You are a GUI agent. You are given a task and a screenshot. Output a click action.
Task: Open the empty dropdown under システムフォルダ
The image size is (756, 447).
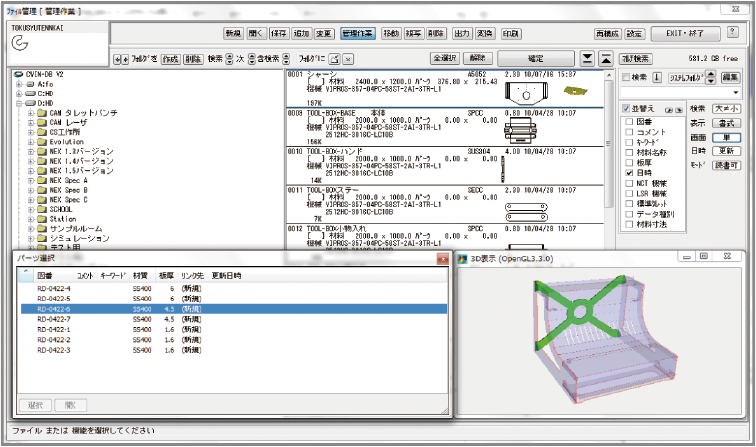tap(680, 92)
